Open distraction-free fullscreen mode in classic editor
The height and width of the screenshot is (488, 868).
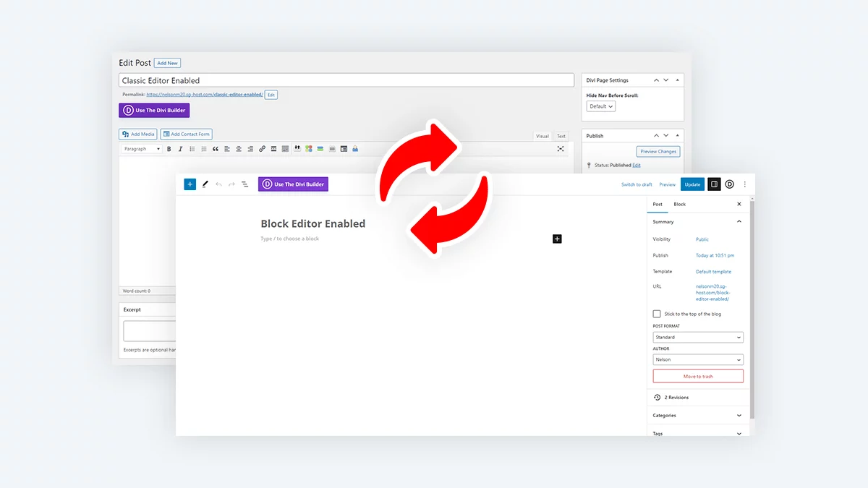[561, 149]
